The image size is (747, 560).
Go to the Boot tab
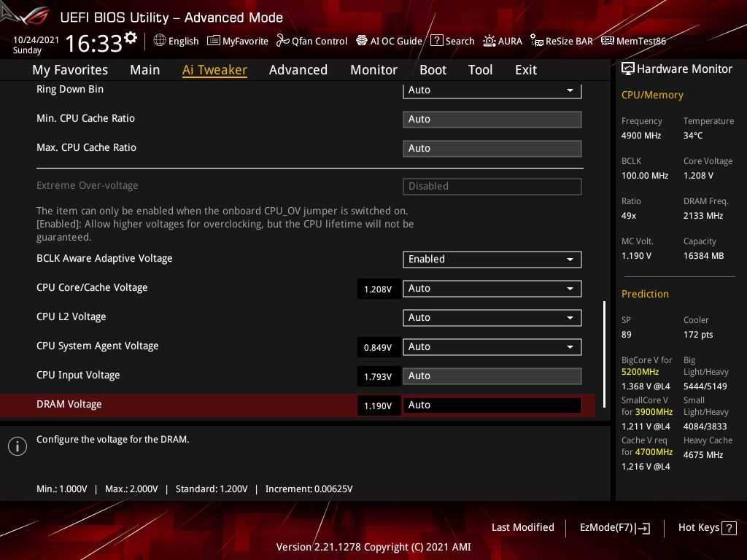tap(433, 70)
